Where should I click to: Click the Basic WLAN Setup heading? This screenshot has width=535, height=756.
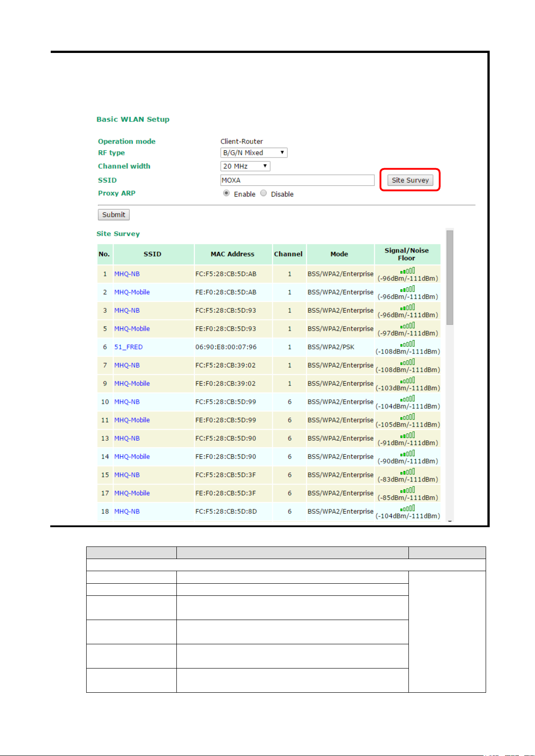click(x=133, y=119)
